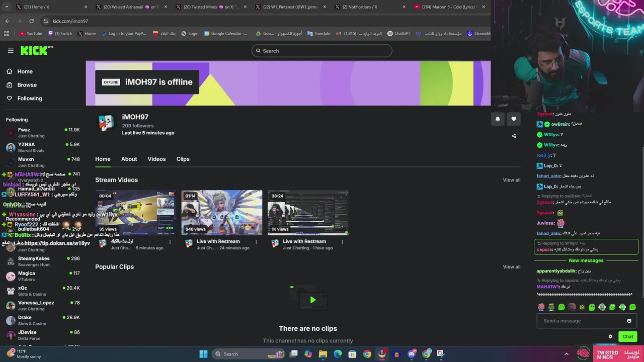Open Microsoft Store from taskbar

353,354
